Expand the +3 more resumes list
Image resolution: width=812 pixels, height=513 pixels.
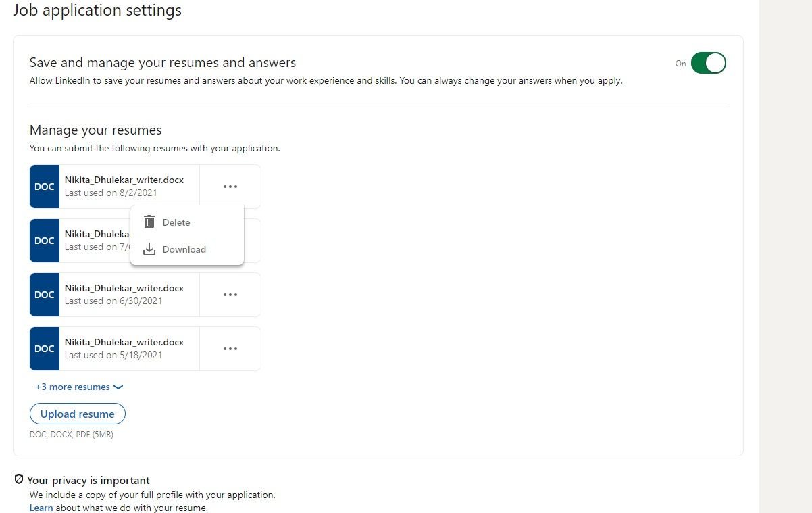73,387
